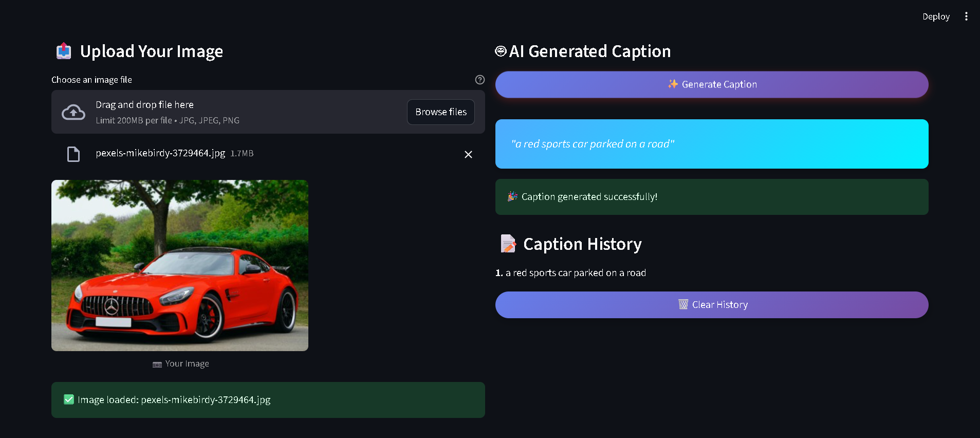The image size is (980, 438).
Task: Remove the uploaded pexels-mikebirdy-3729464.jpg file
Action: point(468,154)
